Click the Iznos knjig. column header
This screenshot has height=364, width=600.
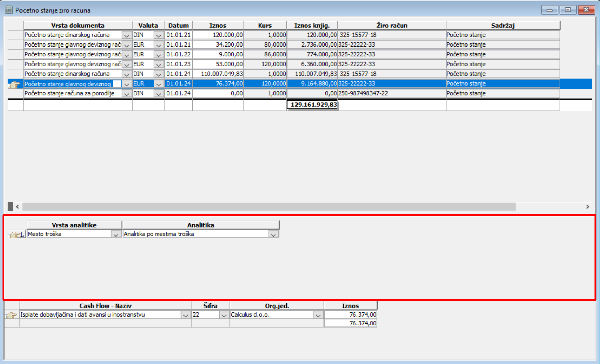312,25
